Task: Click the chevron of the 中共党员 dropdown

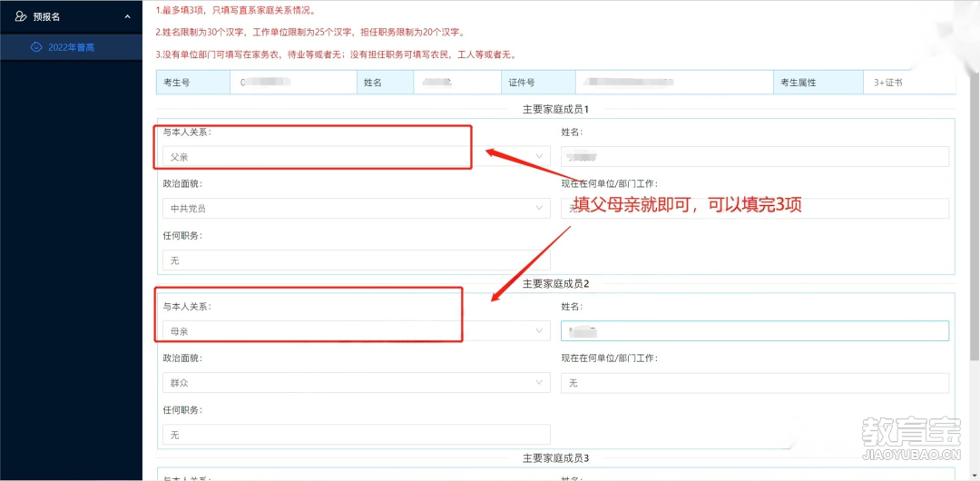Action: (x=539, y=209)
